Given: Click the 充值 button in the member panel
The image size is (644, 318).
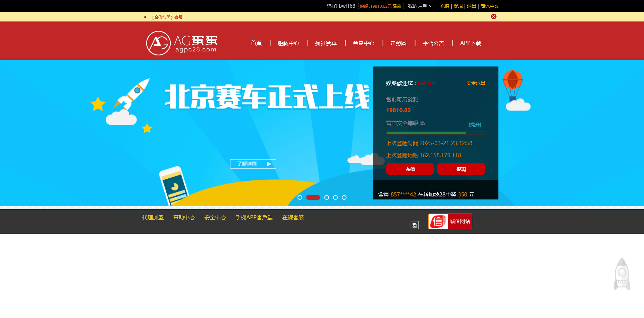Looking at the screenshot, I should [410, 169].
